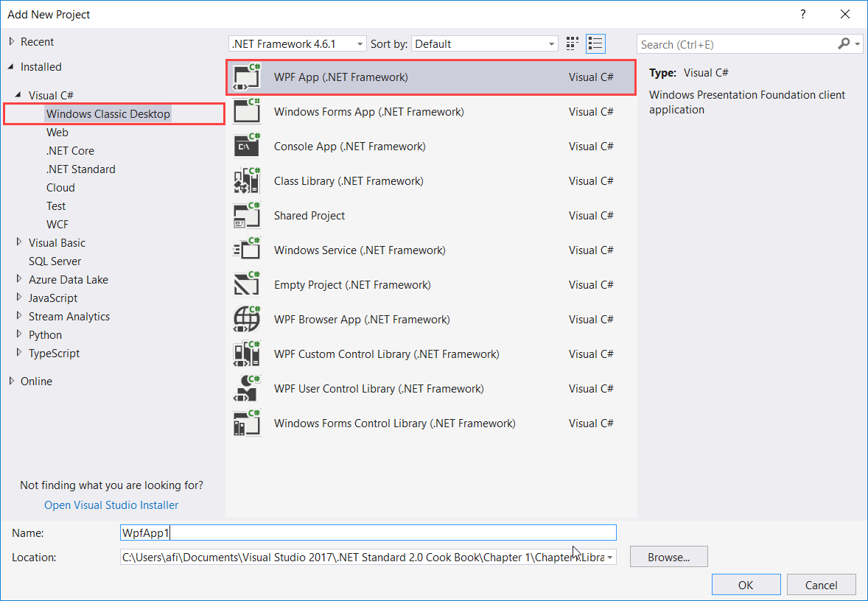Screen dimensions: 868x601
Task: Click the Cancel button
Action: click(x=821, y=585)
